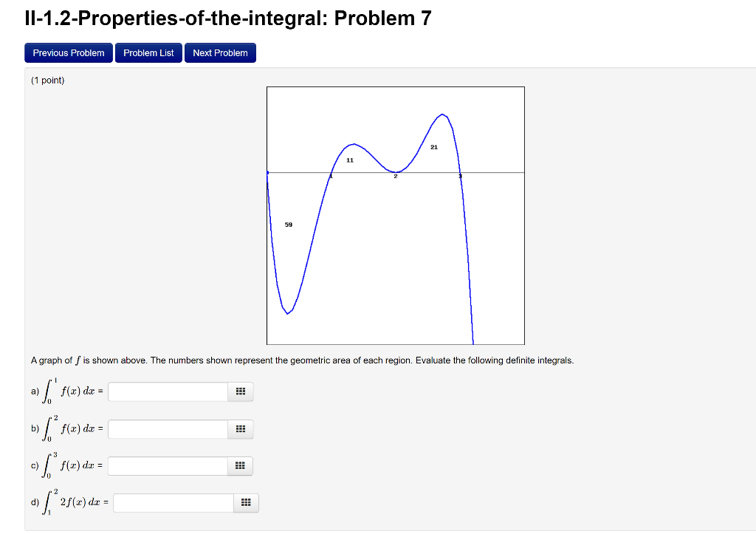The height and width of the screenshot is (534, 756).
Task: Click the answer field for part a
Action: click(166, 391)
